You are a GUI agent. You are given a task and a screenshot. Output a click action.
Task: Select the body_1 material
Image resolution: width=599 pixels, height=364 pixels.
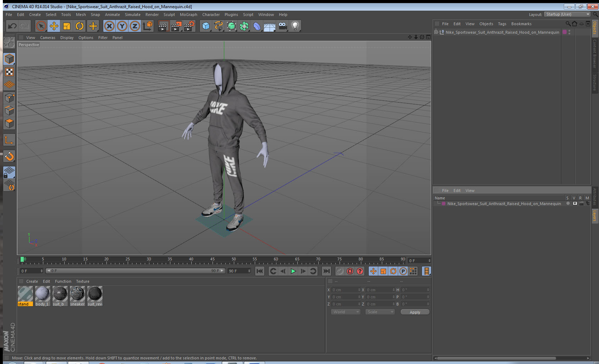(42, 296)
